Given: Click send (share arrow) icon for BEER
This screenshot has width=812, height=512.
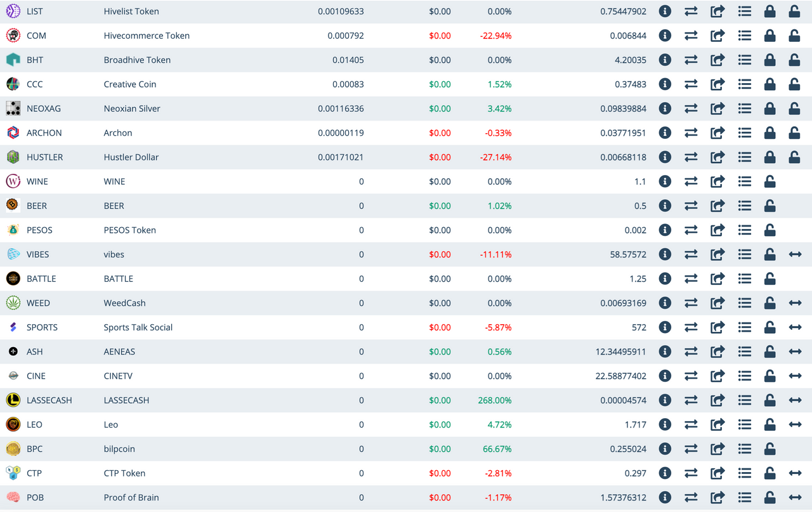Looking at the screenshot, I should pos(717,206).
